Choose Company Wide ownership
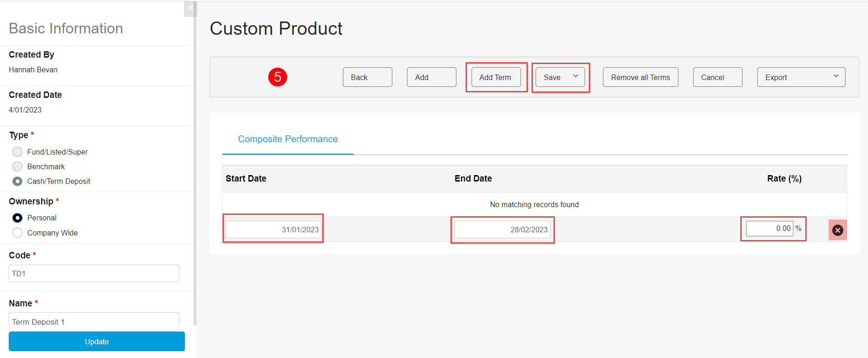Image resolution: width=868 pixels, height=358 pixels. click(17, 233)
